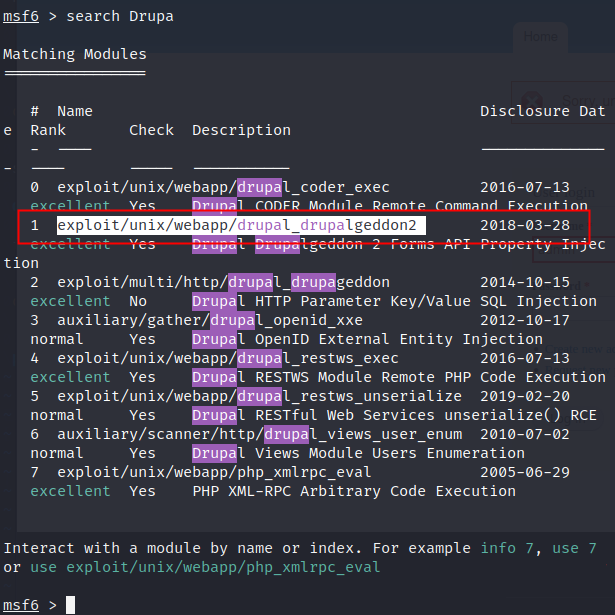Click the 'Description' column header
Image resolution: width=615 pixels, height=615 pixels.
(x=241, y=130)
